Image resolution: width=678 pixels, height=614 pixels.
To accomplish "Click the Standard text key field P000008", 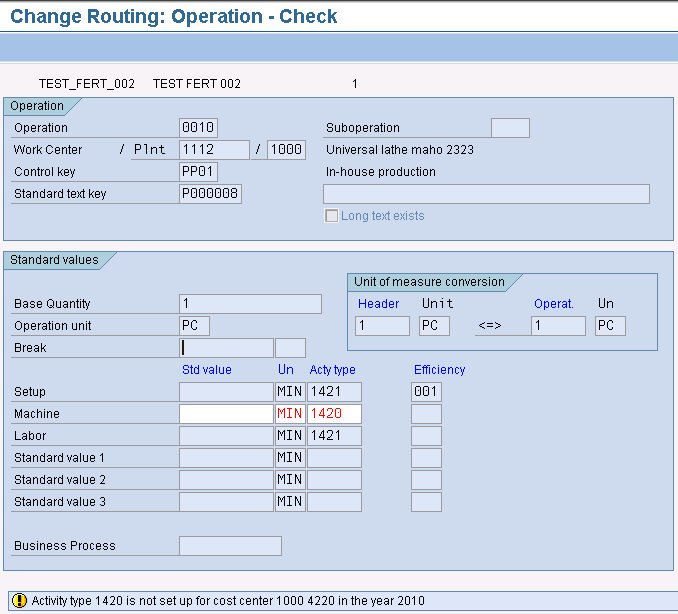I will (210, 194).
